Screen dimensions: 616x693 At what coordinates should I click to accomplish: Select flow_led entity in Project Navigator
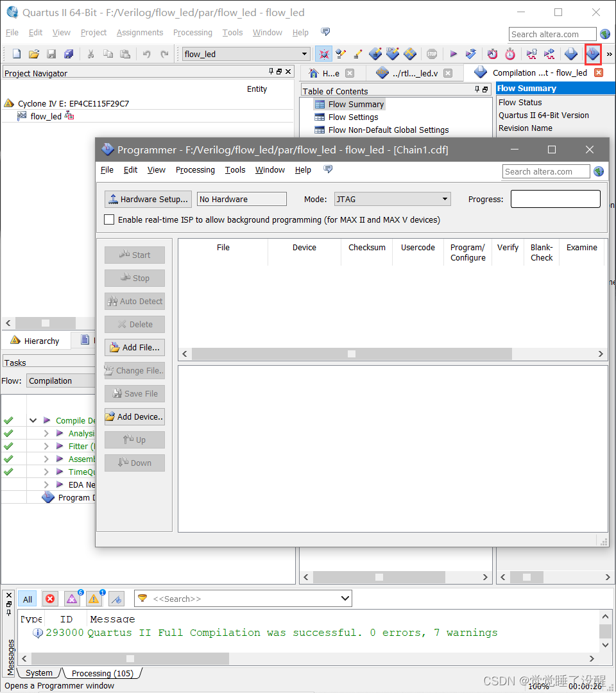point(46,116)
